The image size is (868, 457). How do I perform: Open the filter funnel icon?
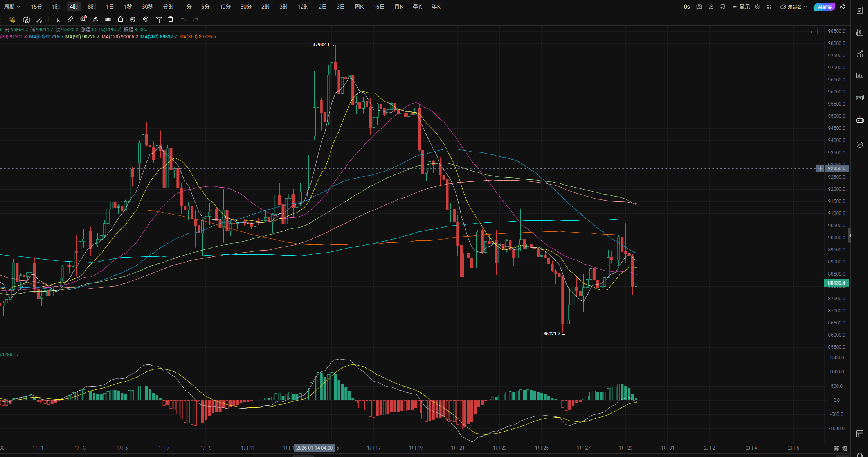(x=159, y=19)
